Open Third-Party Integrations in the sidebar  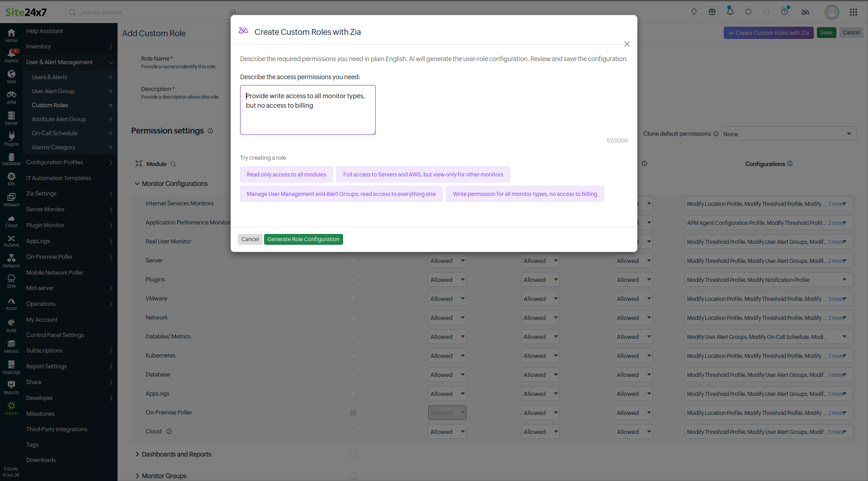click(57, 429)
